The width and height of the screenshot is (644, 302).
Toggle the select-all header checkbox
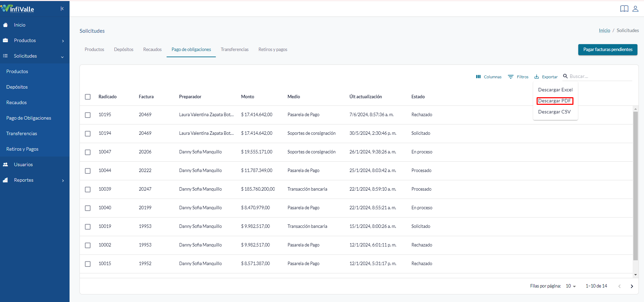click(88, 97)
